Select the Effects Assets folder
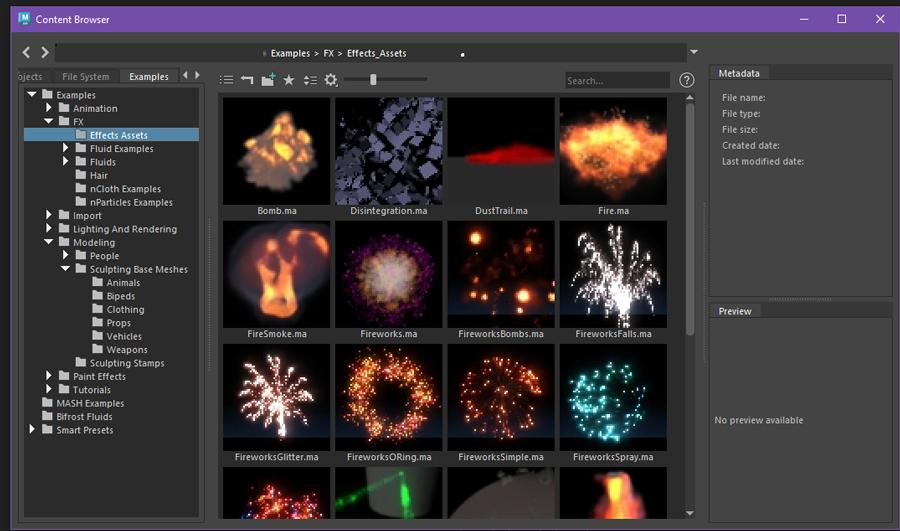This screenshot has width=900, height=531. tap(111, 135)
